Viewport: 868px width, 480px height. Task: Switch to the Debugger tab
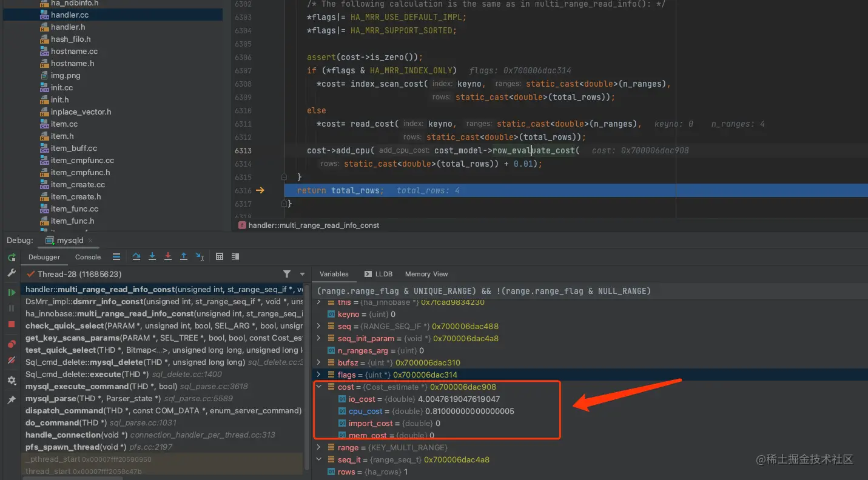click(x=44, y=257)
